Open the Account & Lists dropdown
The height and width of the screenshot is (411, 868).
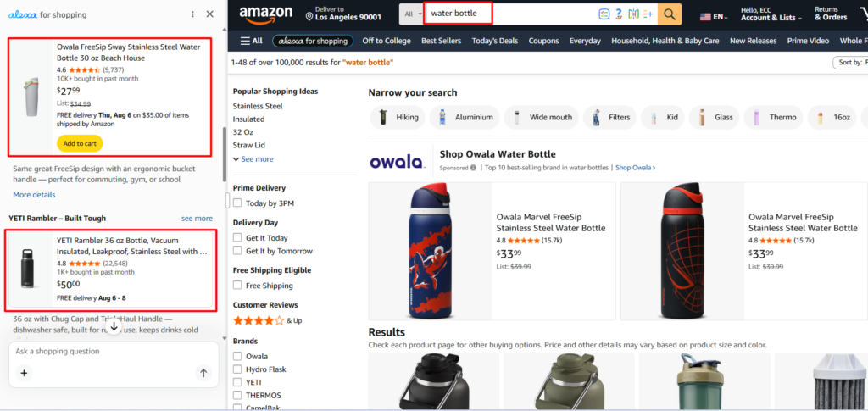[771, 14]
